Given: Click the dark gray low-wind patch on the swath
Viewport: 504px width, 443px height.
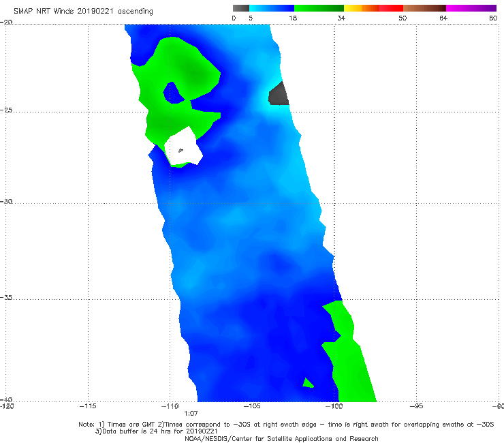Looking at the screenshot, I should tap(279, 94).
